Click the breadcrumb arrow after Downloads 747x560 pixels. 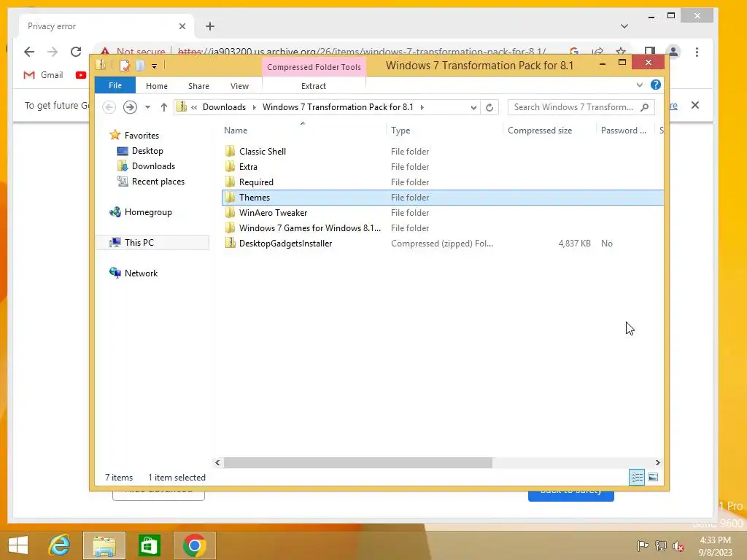(x=254, y=107)
